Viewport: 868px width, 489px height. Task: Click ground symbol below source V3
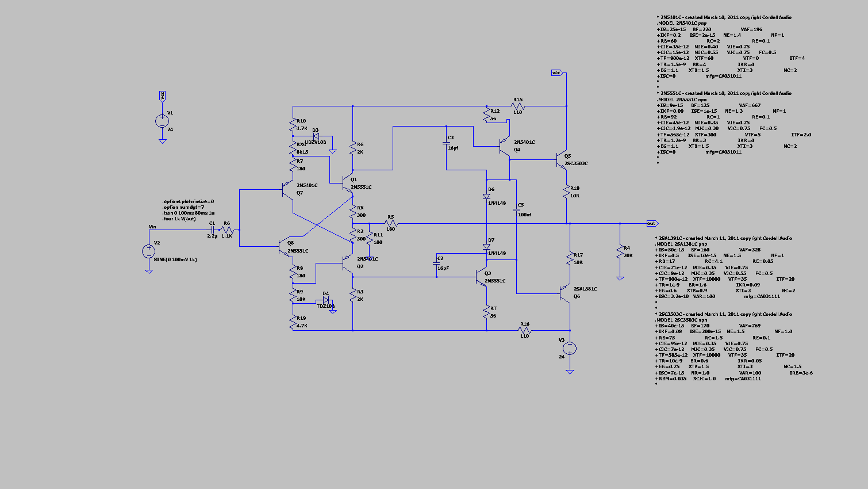(x=570, y=372)
